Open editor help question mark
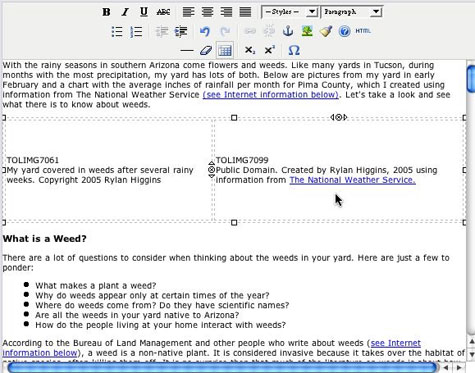The image size is (475, 373). (344, 31)
